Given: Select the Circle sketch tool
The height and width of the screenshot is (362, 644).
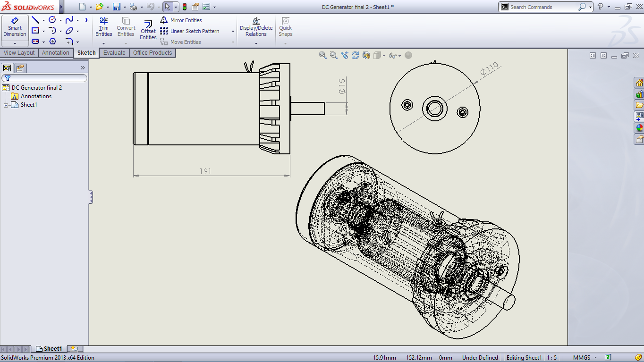Looking at the screenshot, I should 52,20.
